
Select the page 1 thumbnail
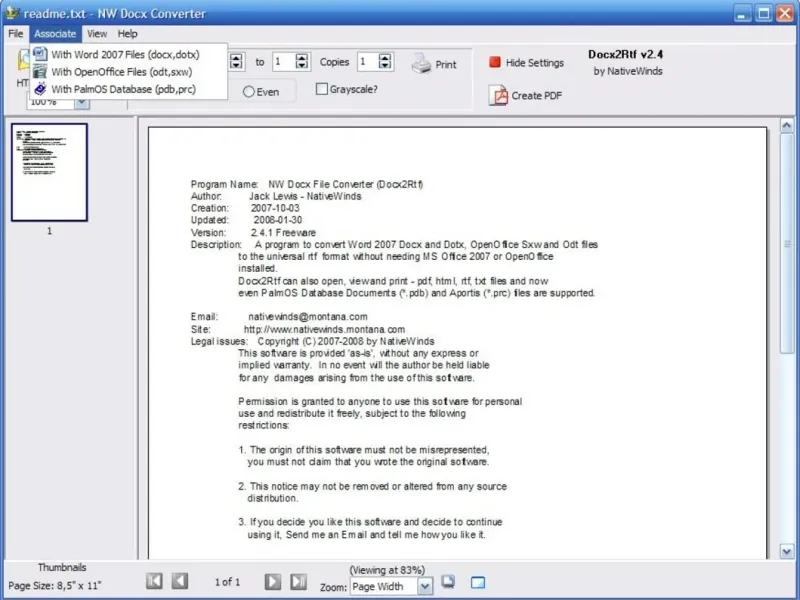(49, 172)
